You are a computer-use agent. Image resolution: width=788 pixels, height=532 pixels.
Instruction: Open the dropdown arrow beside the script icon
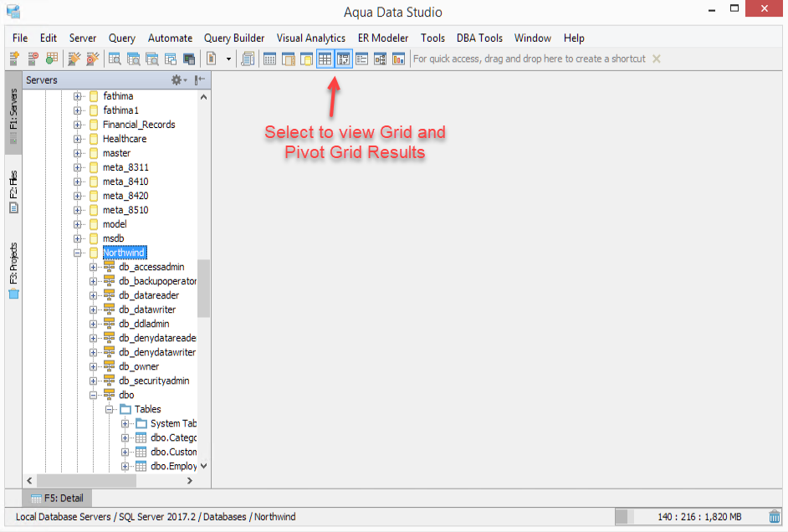(228, 59)
